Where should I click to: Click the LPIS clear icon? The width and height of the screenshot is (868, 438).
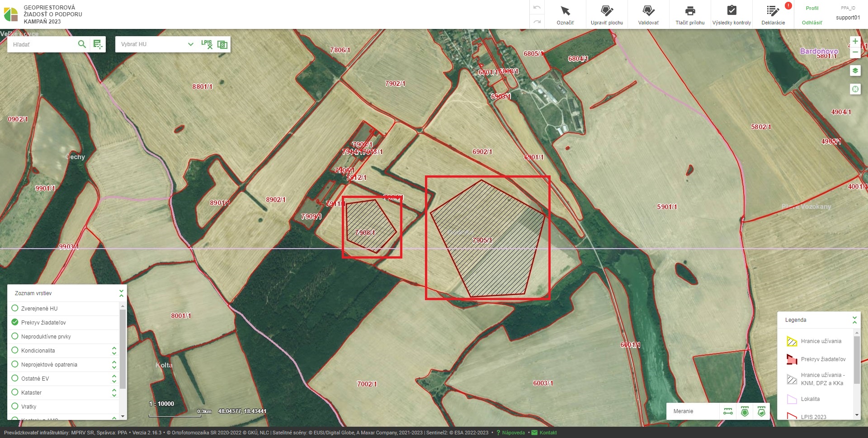click(207, 44)
